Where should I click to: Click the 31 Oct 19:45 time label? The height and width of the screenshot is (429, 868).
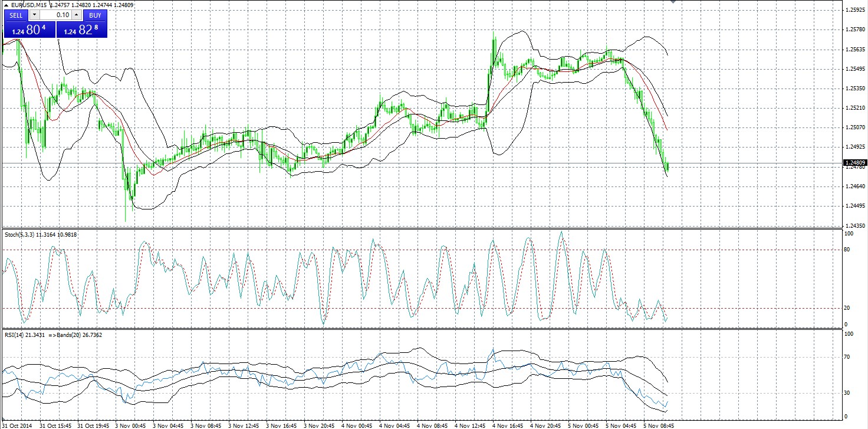pyautogui.click(x=94, y=425)
